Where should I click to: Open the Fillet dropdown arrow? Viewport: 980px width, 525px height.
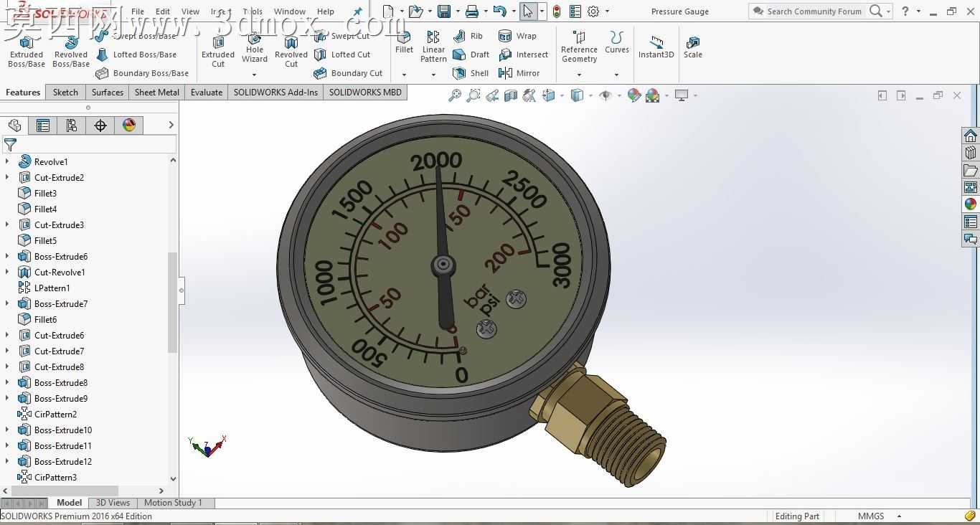[x=404, y=75]
